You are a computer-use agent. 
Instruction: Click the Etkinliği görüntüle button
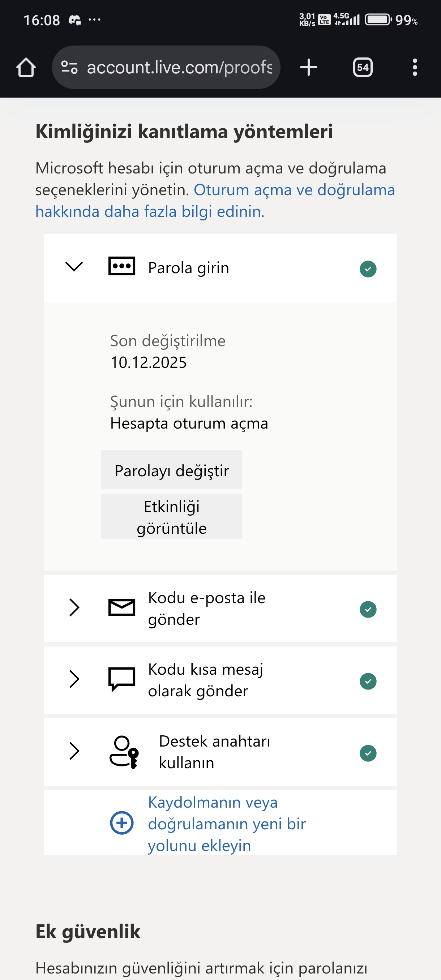point(172,517)
